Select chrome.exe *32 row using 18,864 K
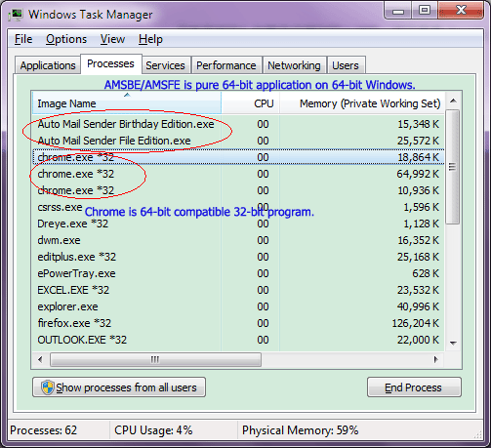This screenshot has width=491, height=448. [238, 157]
